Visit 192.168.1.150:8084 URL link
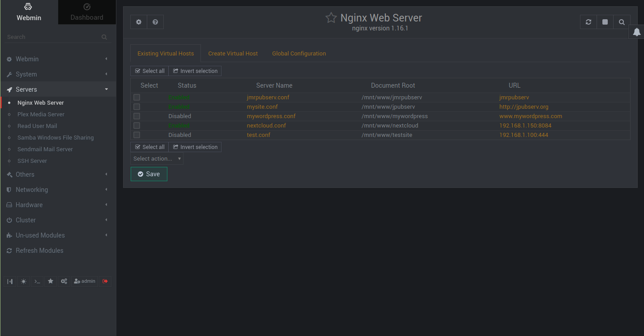The height and width of the screenshot is (336, 644). [x=525, y=125]
